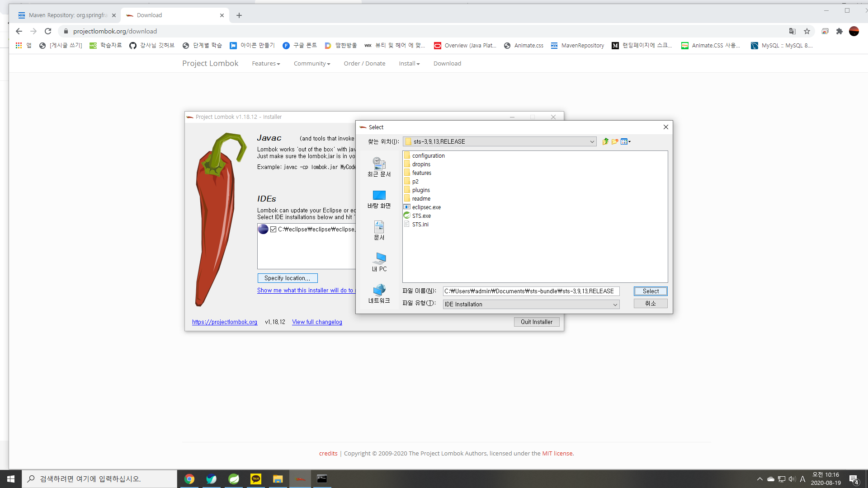Go back in browser history

(x=19, y=31)
